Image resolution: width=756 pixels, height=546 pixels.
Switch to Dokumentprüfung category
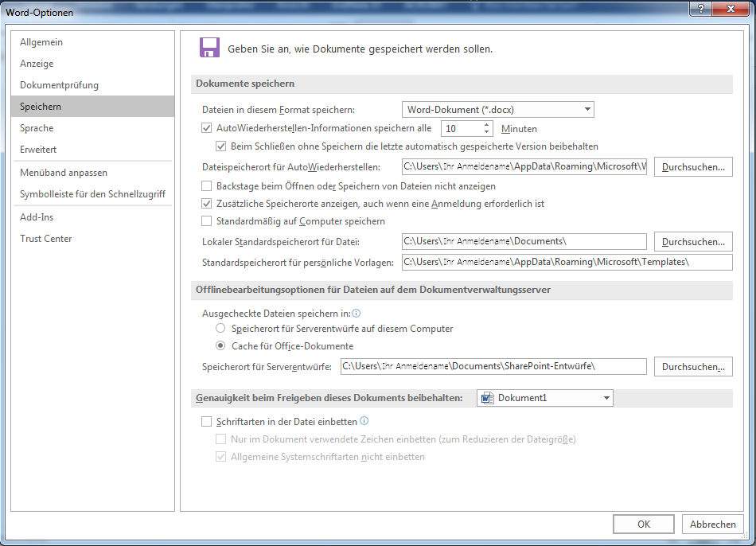pos(59,85)
